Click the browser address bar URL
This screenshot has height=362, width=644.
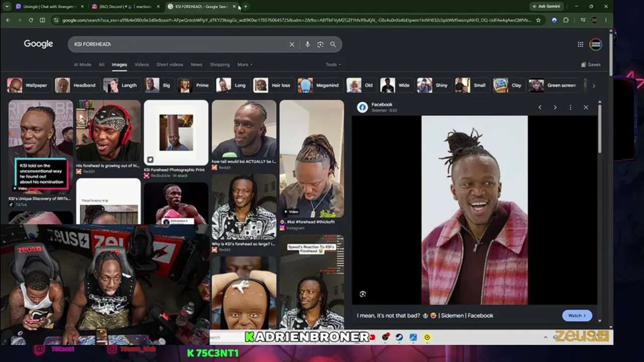[x=297, y=20]
